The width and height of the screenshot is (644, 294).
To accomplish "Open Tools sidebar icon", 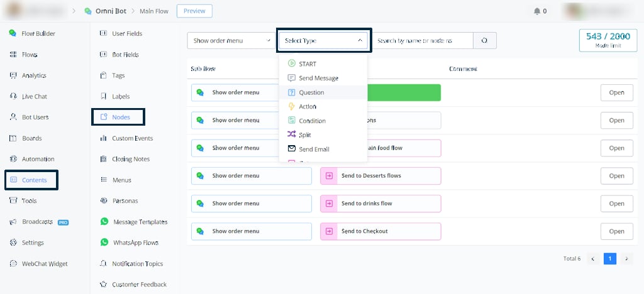I will 13,201.
